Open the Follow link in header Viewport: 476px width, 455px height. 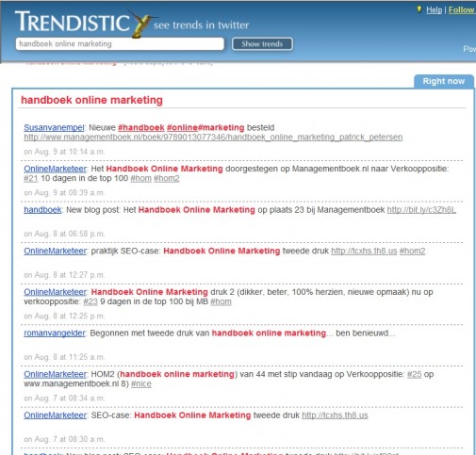pos(461,10)
